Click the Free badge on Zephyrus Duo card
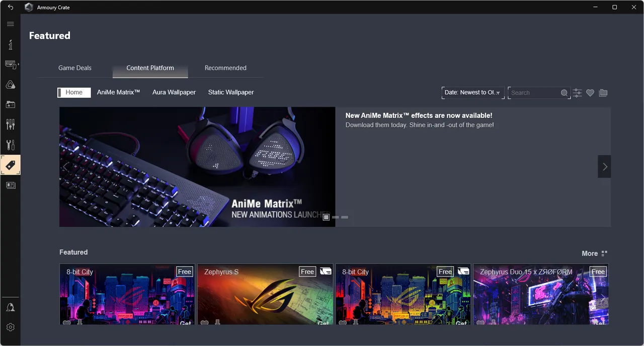 (598, 271)
